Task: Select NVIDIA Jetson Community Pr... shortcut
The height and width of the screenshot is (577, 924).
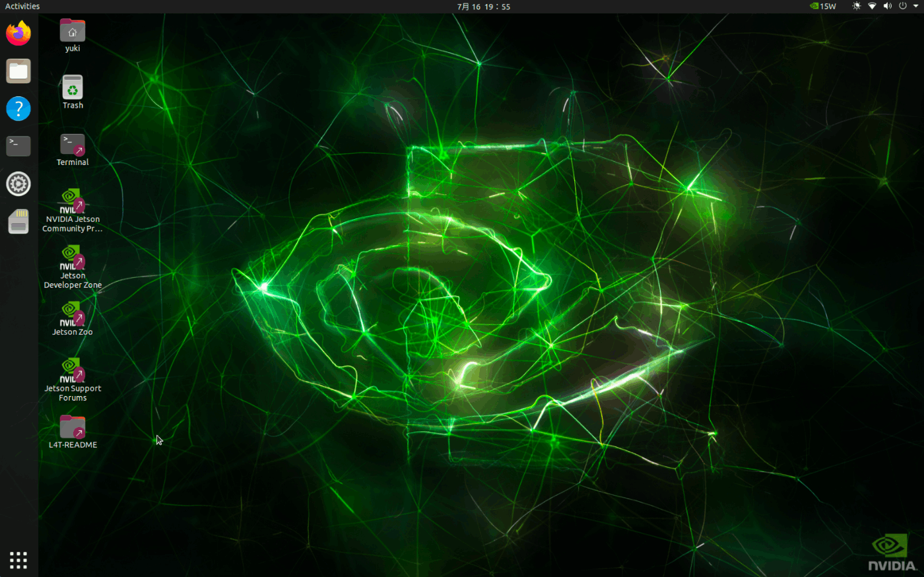Action: coord(73,211)
